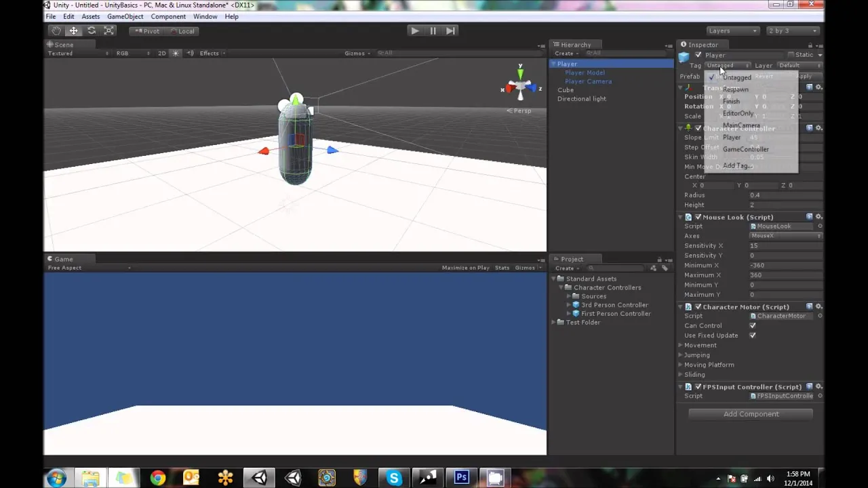Image resolution: width=868 pixels, height=488 pixels.
Task: Disable FPSInput Controller script checkbox
Action: tap(698, 386)
